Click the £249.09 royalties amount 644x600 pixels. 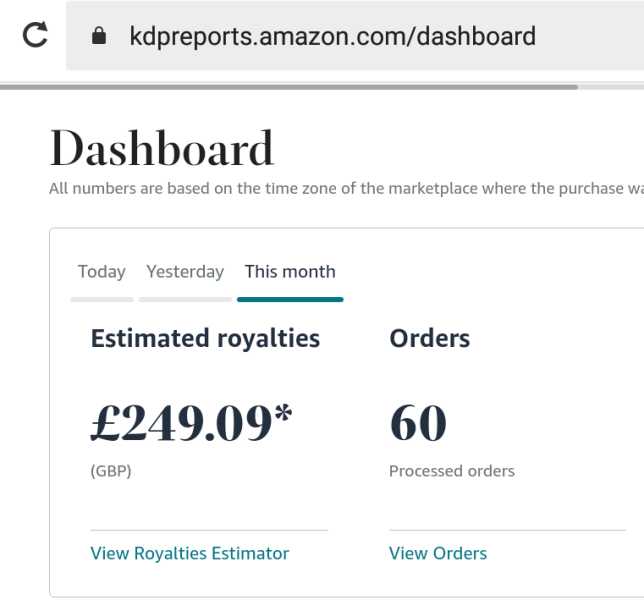coord(178,423)
